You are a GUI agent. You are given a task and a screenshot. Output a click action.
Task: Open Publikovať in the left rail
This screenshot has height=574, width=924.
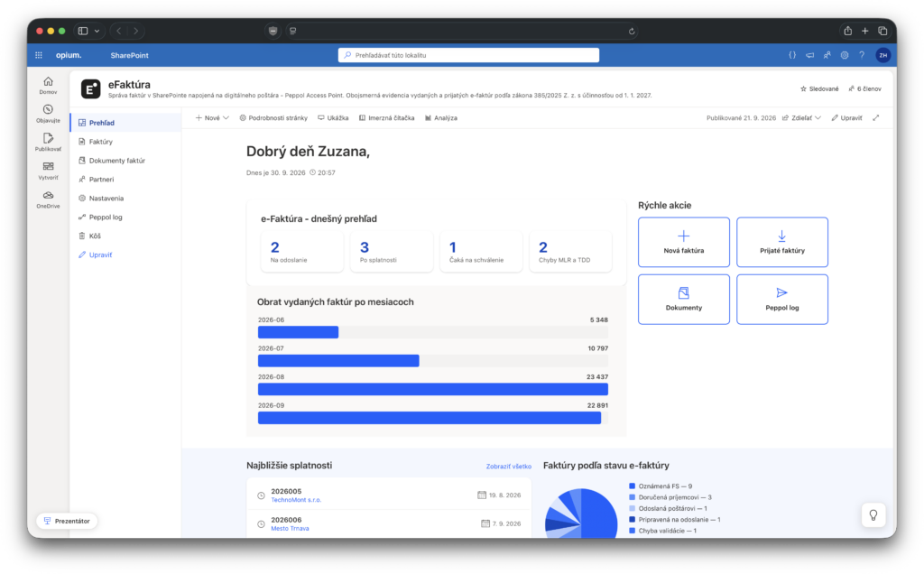pyautogui.click(x=49, y=142)
